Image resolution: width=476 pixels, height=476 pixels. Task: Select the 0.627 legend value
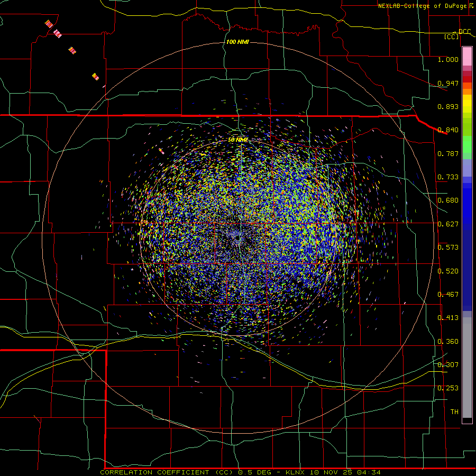(448, 224)
